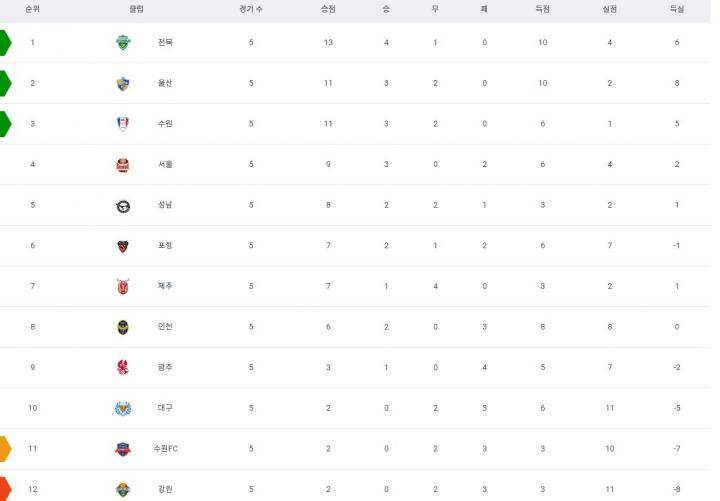The width and height of the screenshot is (720, 501).
Task: Open the 강원 club logo
Action: [123, 490]
